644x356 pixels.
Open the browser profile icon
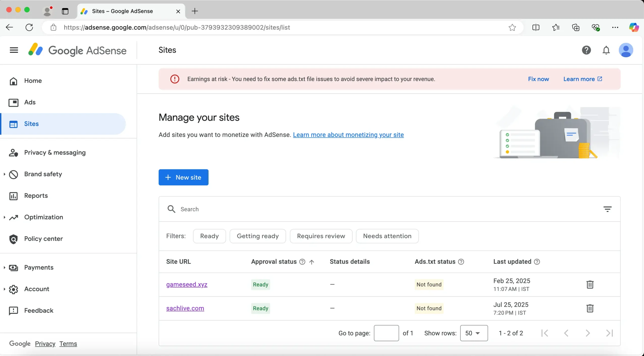coord(48,11)
